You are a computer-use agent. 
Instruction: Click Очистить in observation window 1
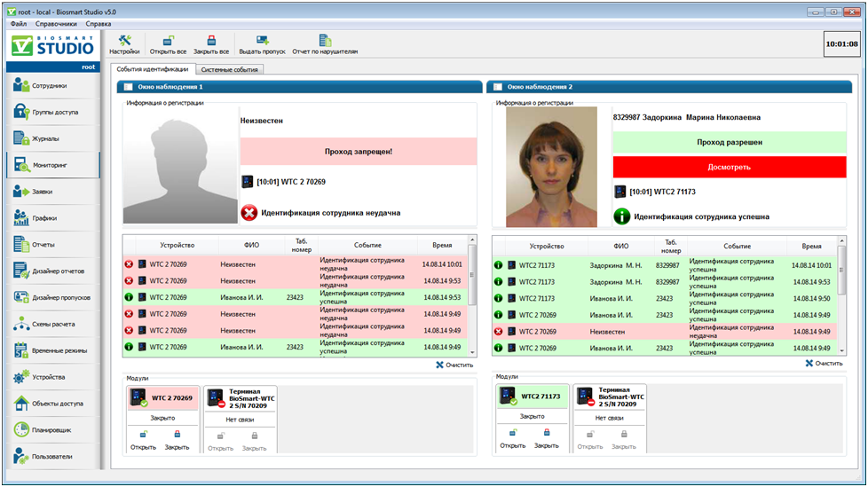point(454,365)
